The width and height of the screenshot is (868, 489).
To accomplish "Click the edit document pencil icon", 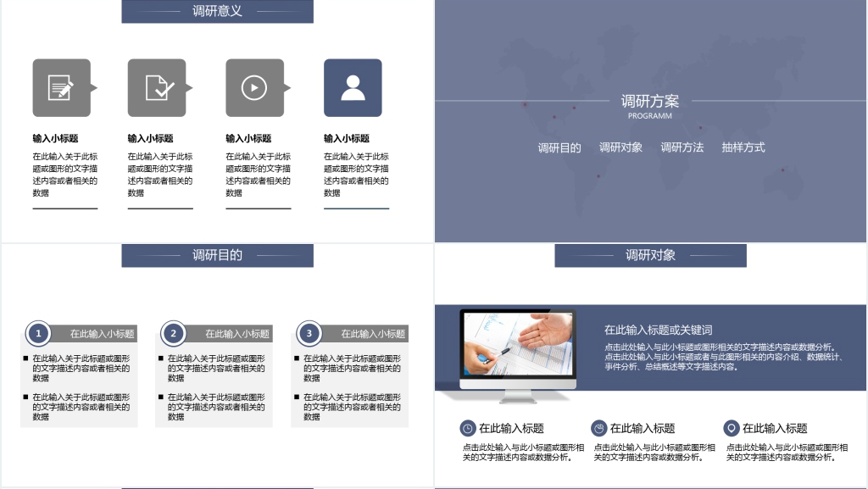I will (x=61, y=87).
